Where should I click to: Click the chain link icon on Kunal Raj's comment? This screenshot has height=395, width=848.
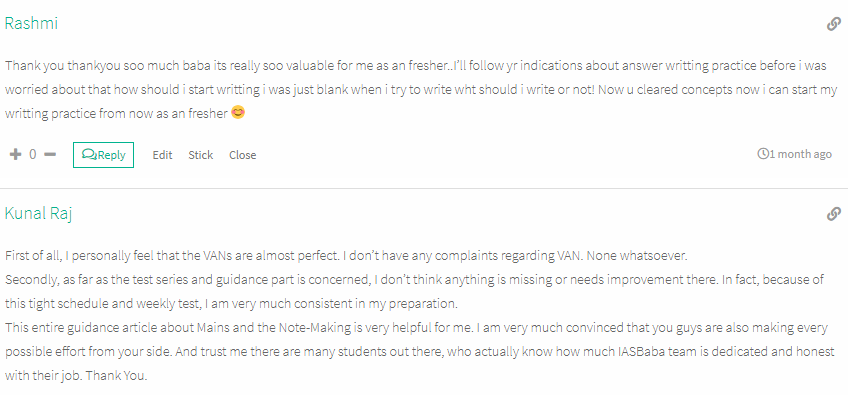[x=833, y=214]
